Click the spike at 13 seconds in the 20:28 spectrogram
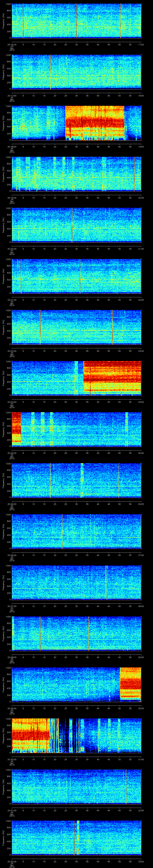 40,633
